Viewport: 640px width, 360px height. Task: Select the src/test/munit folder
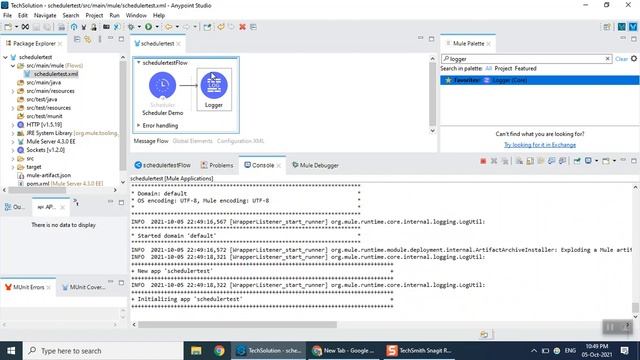[44, 116]
